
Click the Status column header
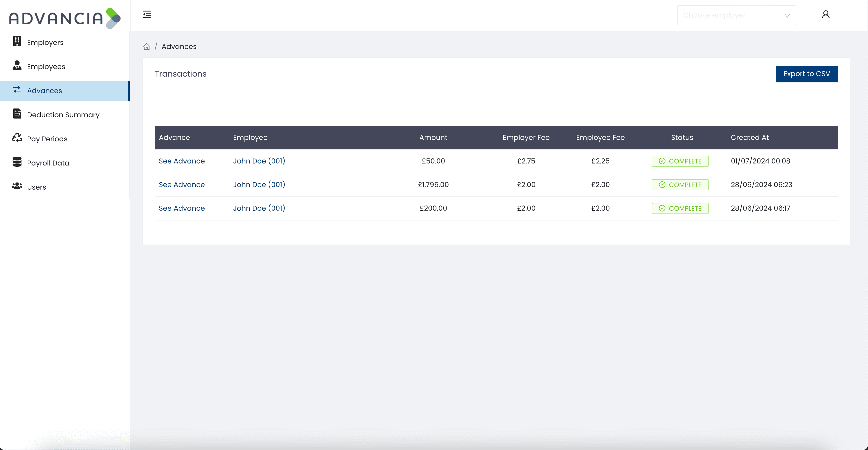pos(682,137)
